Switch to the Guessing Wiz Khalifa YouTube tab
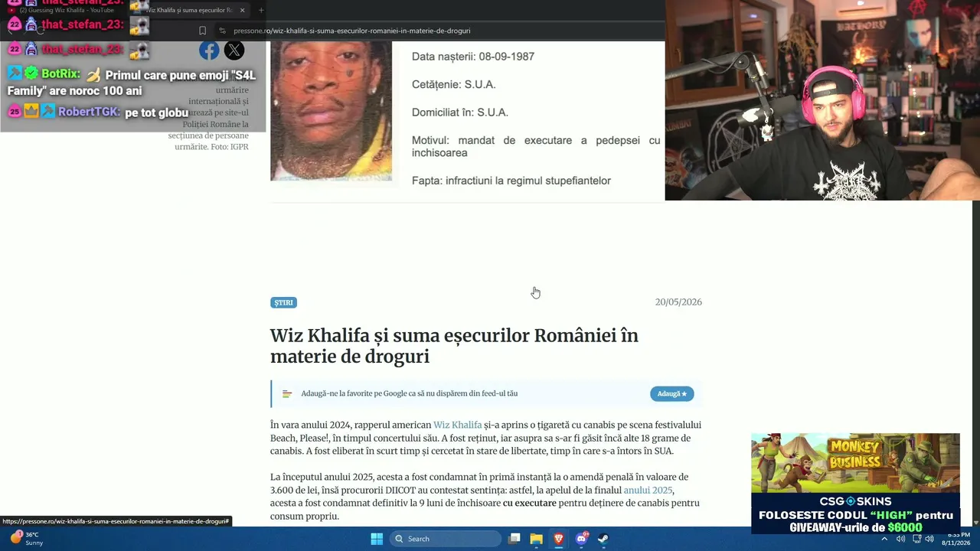 click(x=65, y=10)
